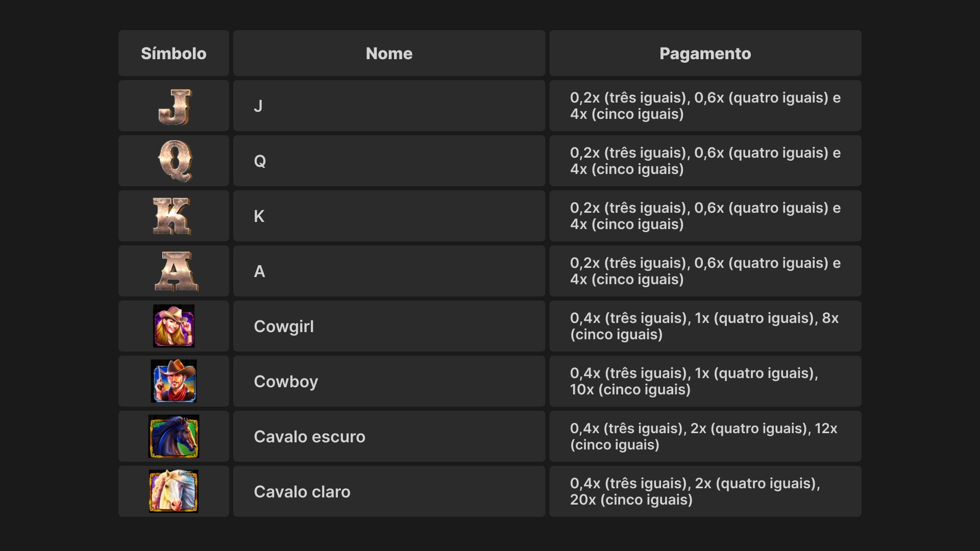Click the dark horse symbol image
The image size is (980, 551).
coord(174,436)
